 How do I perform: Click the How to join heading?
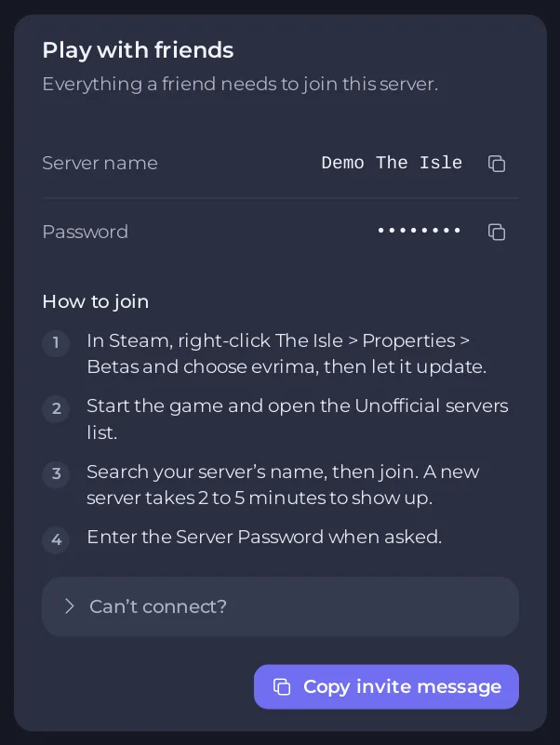tap(96, 301)
